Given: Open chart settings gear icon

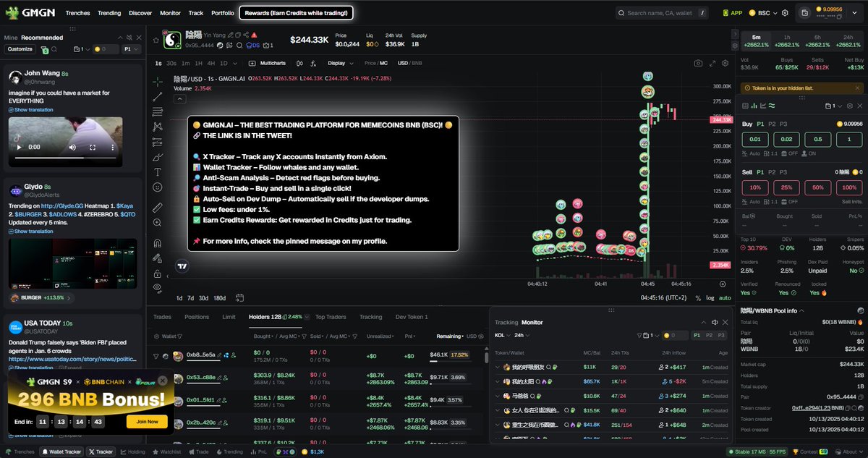Looking at the screenshot, I should click(x=726, y=64).
